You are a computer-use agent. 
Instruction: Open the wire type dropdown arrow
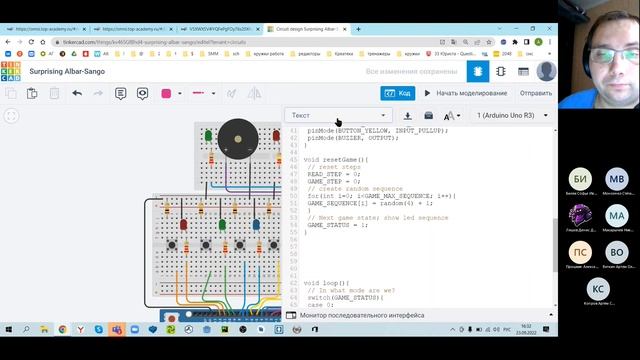[213, 93]
